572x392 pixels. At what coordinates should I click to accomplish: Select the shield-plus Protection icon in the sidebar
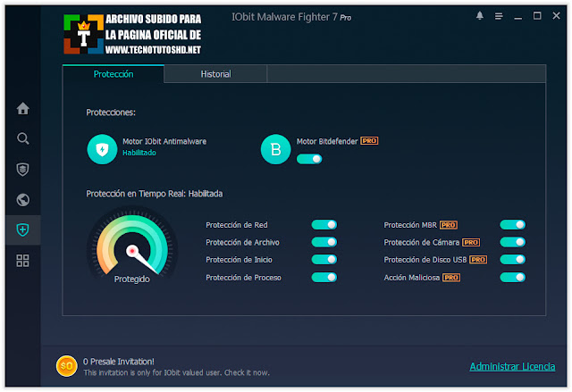click(22, 229)
